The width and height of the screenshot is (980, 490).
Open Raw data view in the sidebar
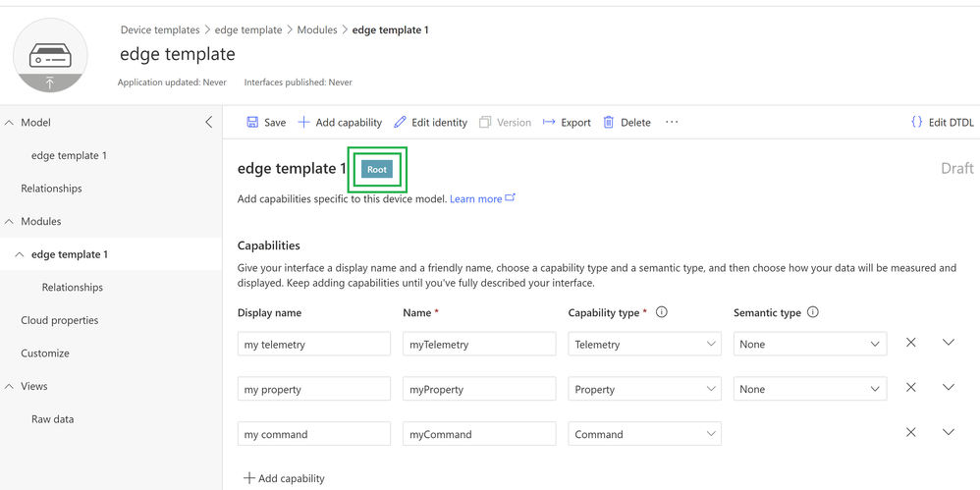pyautogui.click(x=52, y=419)
